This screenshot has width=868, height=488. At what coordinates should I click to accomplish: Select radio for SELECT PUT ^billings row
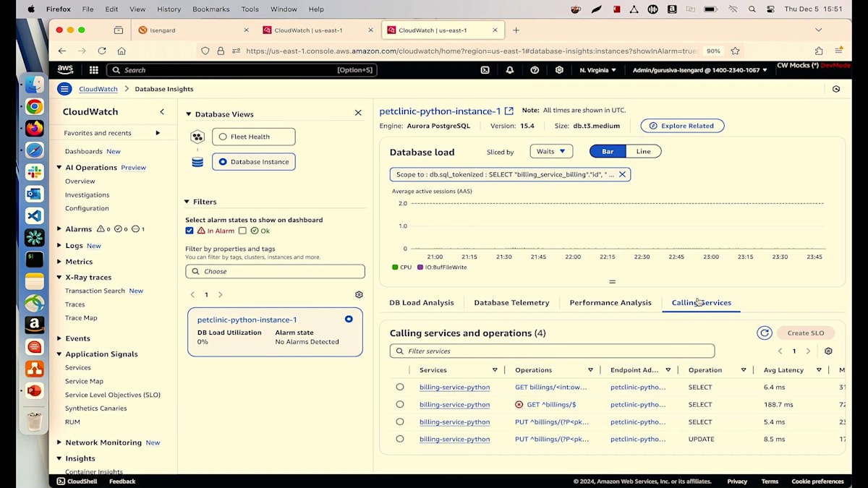400,421
